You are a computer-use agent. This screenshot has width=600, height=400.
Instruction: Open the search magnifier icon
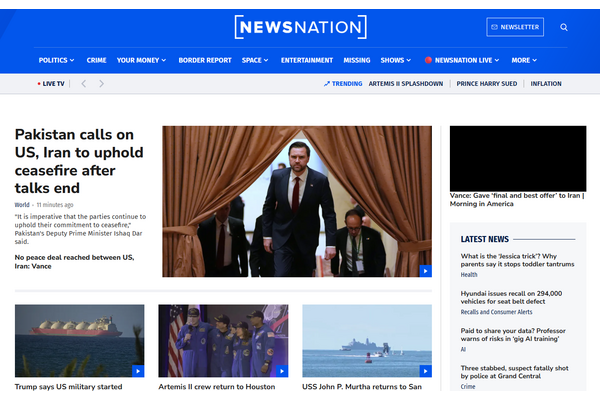564,27
